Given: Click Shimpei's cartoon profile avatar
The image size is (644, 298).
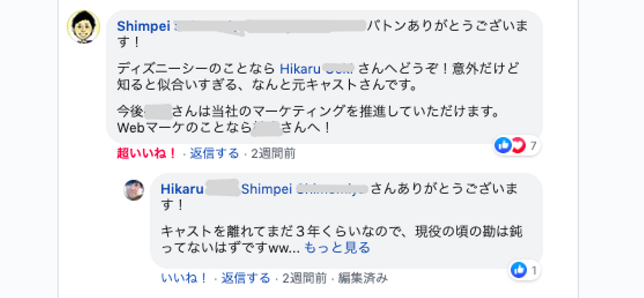Looking at the screenshot, I should tap(84, 27).
